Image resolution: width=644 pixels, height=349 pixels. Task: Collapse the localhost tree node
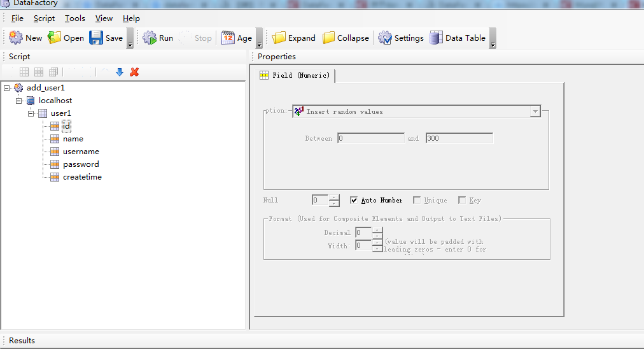pyautogui.click(x=19, y=101)
